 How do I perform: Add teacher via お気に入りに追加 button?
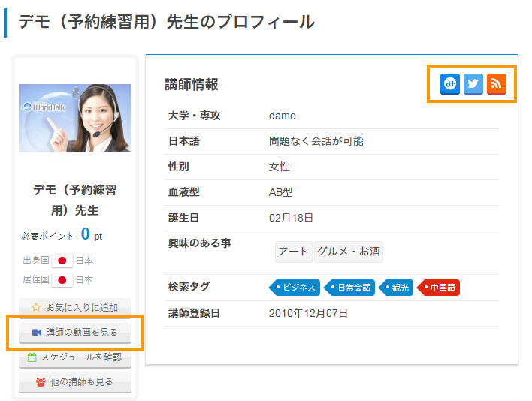point(75,308)
